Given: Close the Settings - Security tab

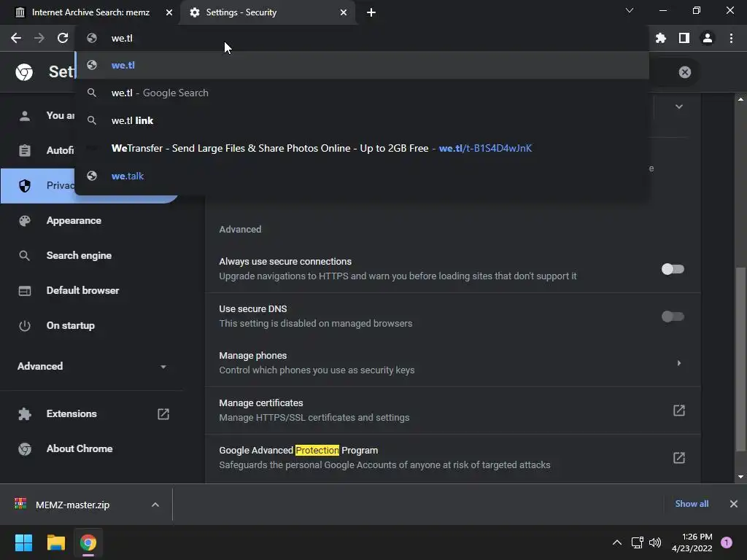Looking at the screenshot, I should pyautogui.click(x=344, y=12).
